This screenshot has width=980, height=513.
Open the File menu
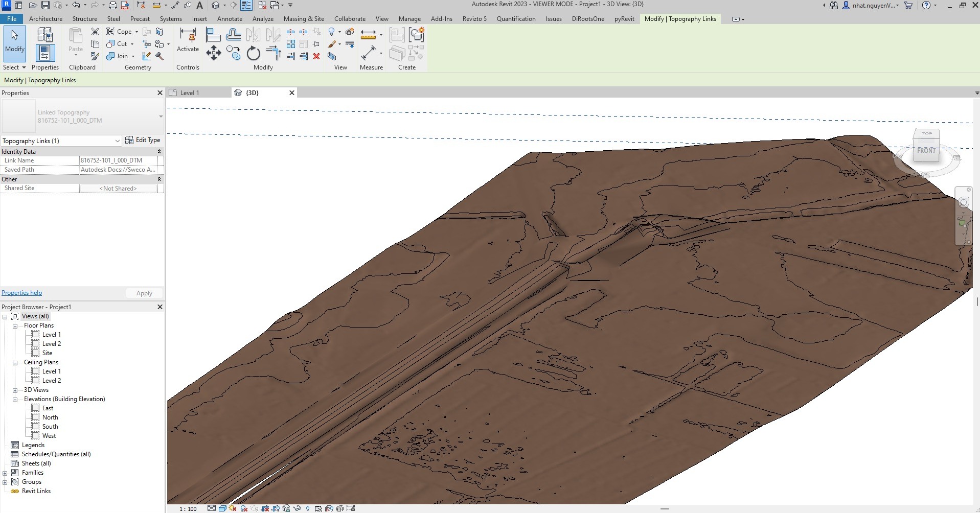(x=12, y=19)
